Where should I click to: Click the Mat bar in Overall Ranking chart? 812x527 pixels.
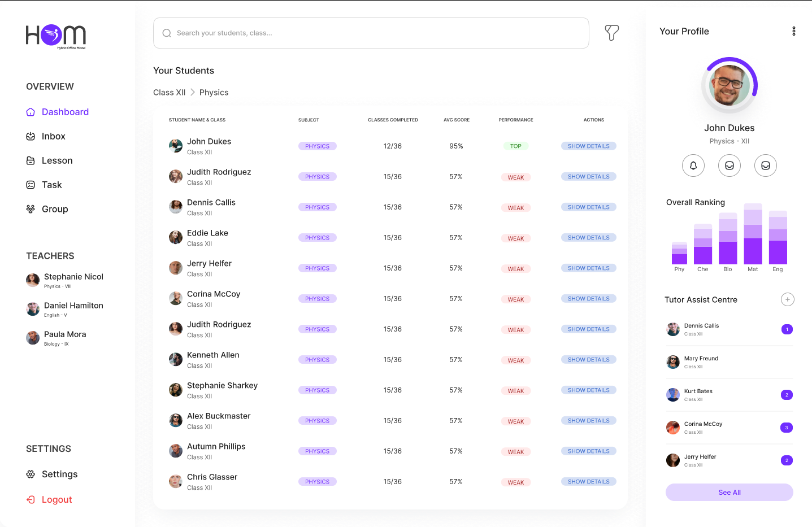click(x=753, y=234)
